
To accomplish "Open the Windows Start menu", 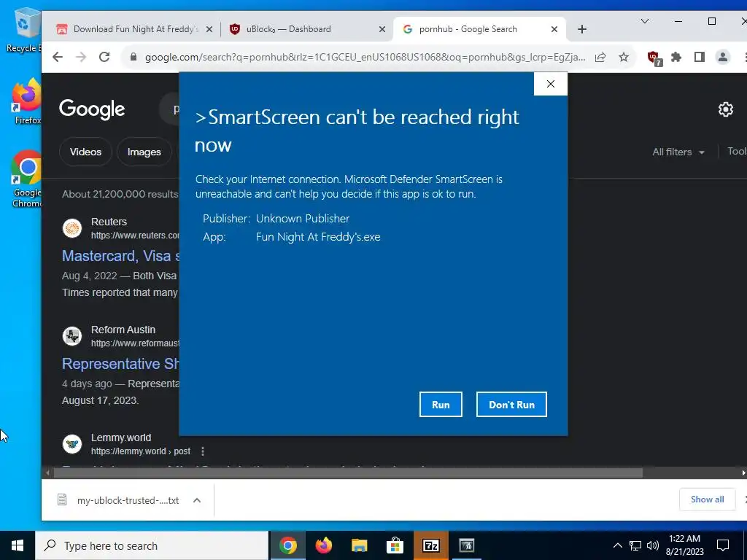I will (18, 545).
